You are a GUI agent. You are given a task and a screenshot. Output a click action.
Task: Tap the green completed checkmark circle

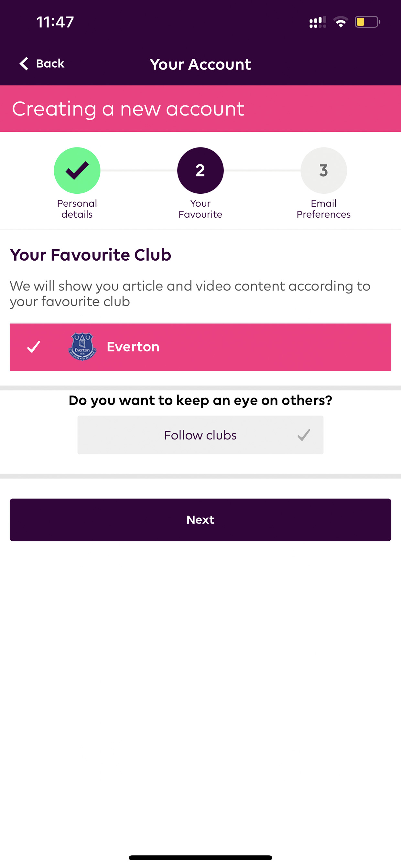point(77,170)
